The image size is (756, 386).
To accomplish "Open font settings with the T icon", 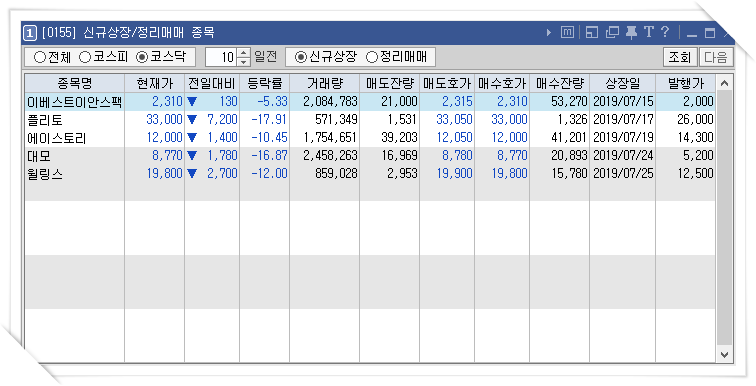I will 649,32.
